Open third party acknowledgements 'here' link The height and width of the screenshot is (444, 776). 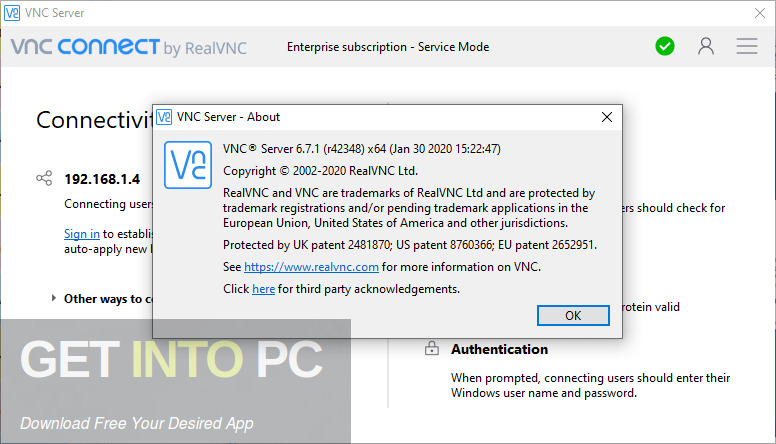click(263, 289)
